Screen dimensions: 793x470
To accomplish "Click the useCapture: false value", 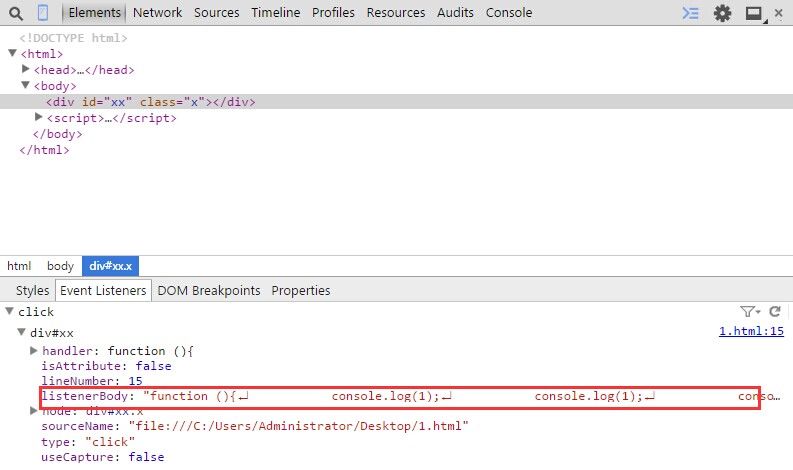I will coord(146,457).
